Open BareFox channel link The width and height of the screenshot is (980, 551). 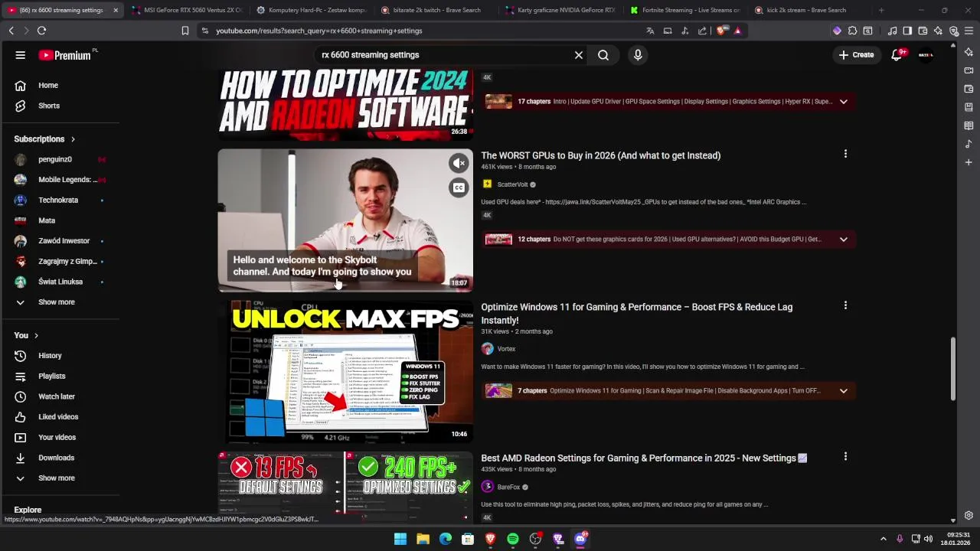tap(508, 487)
